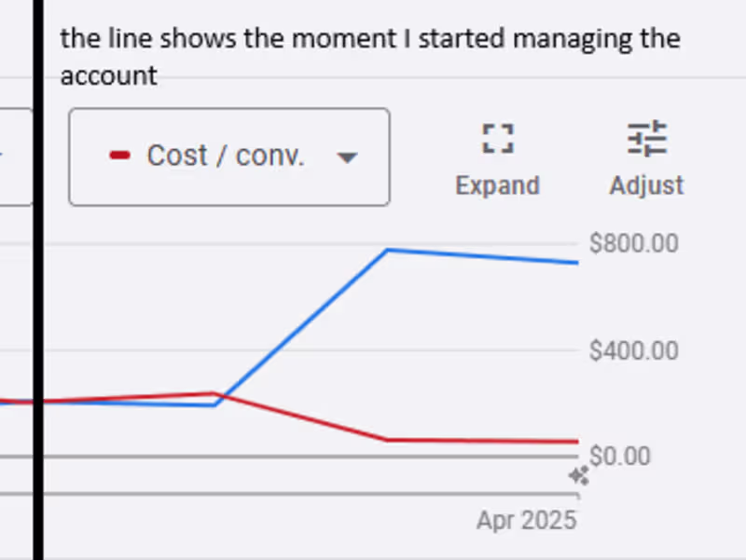Click the blue line's peak point
This screenshot has width=746, height=560.
pos(387,250)
